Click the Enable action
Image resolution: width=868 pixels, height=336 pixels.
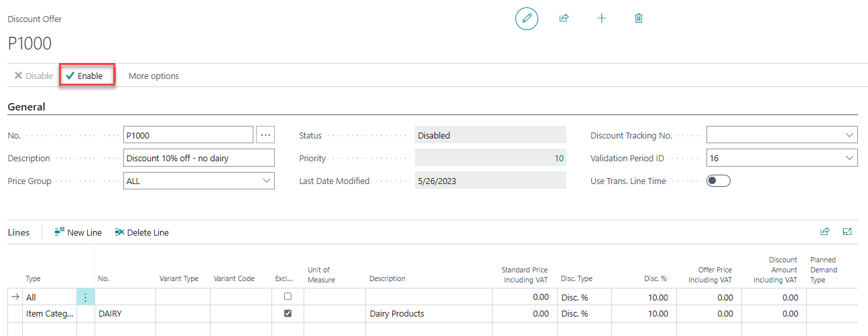tap(84, 76)
